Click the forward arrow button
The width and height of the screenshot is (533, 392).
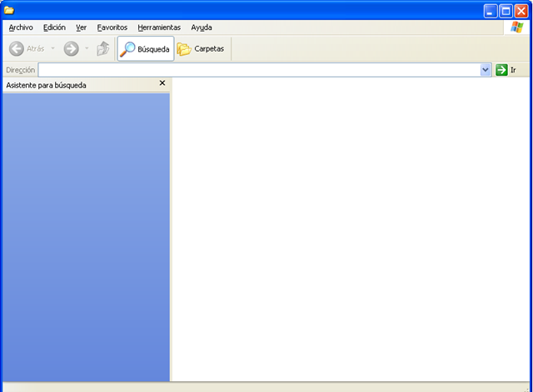tap(72, 48)
